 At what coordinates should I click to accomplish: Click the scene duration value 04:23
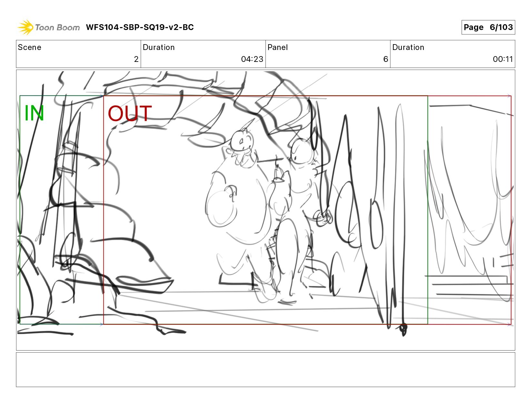252,59
